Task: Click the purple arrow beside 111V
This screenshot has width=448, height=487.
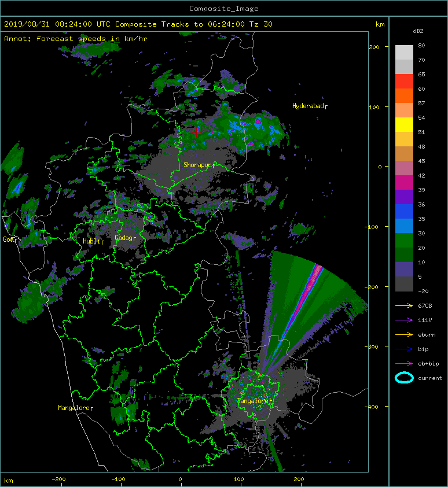Action: point(404,320)
